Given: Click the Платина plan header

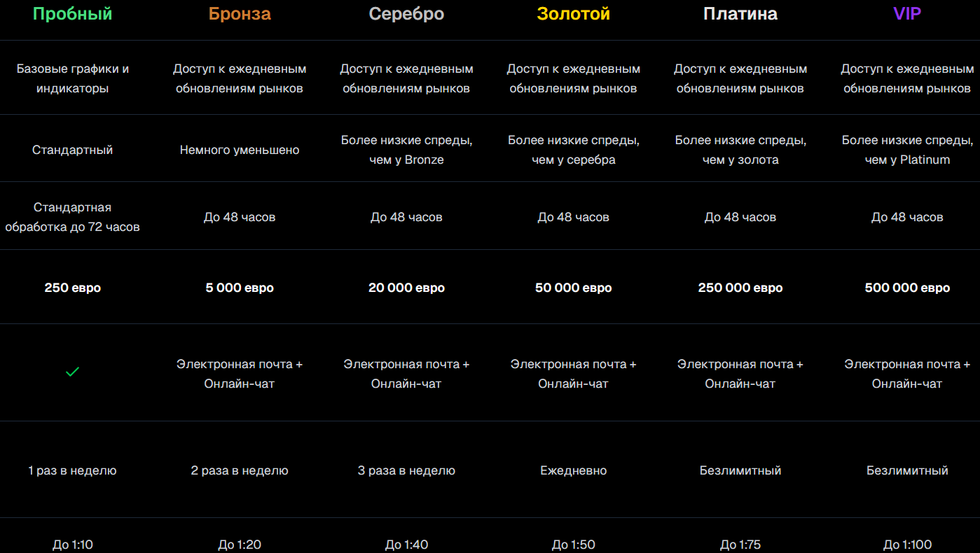Looking at the screenshot, I should pyautogui.click(x=740, y=13).
